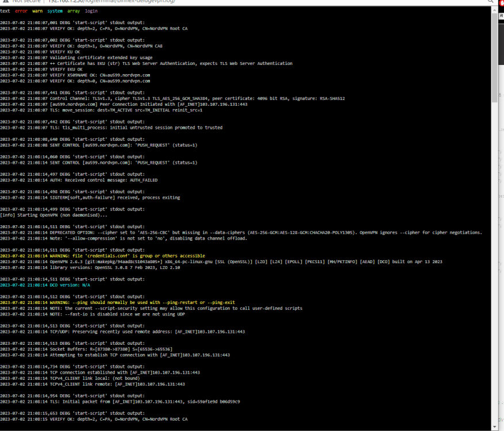The image size is (504, 431).
Task: Click the 'initial untrusted session promoted to trusted' line
Action: pos(111,128)
